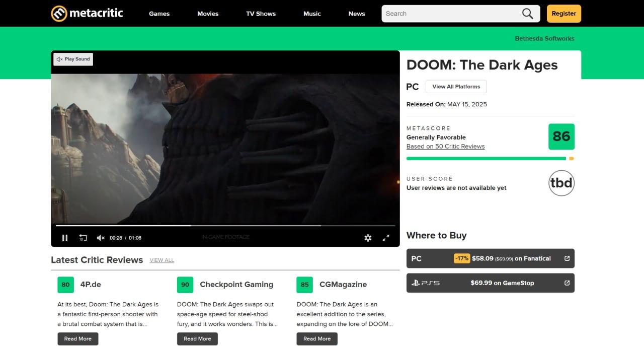The image size is (644, 346).
Task: Click the 85 score badge for CGMagazine
Action: point(304,285)
